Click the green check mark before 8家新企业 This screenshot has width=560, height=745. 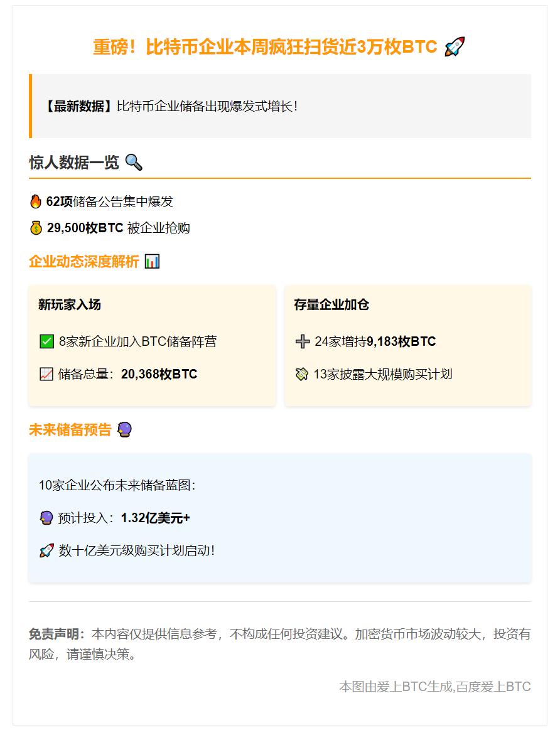tap(46, 341)
